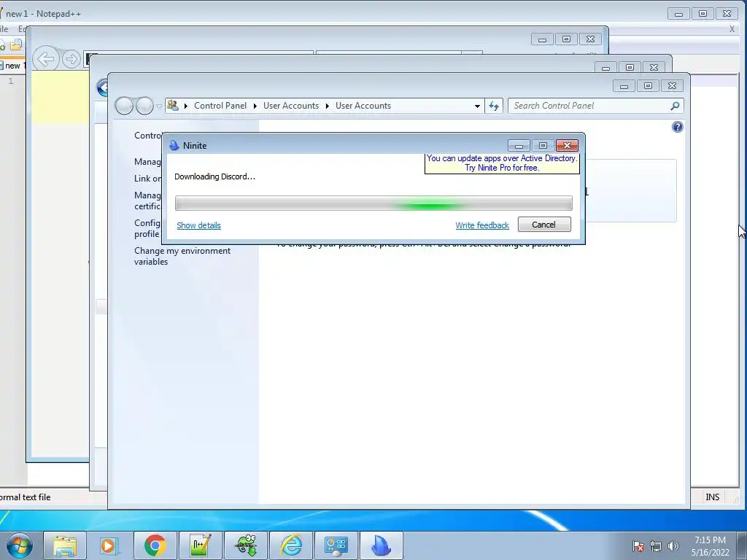Maximize the Notepad++ window
Screen dimensions: 747x560
703,14
